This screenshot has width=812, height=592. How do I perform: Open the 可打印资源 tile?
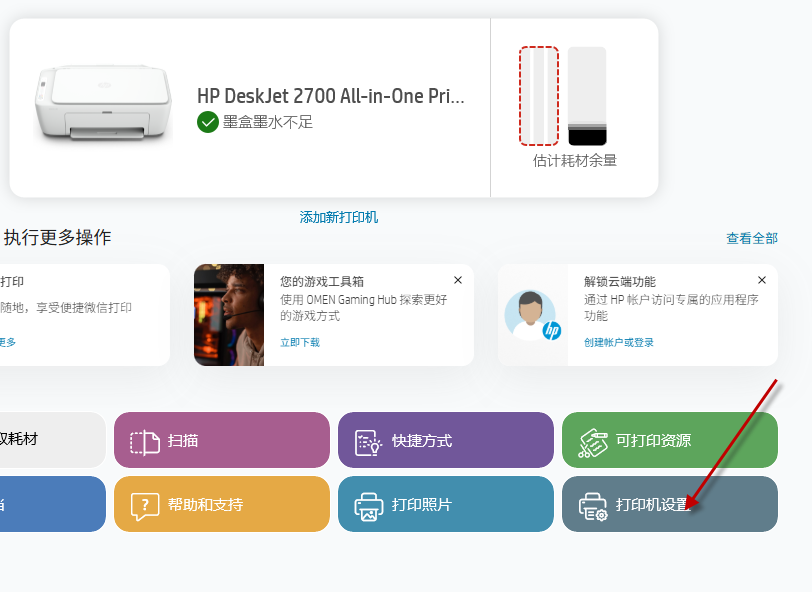tap(670, 440)
